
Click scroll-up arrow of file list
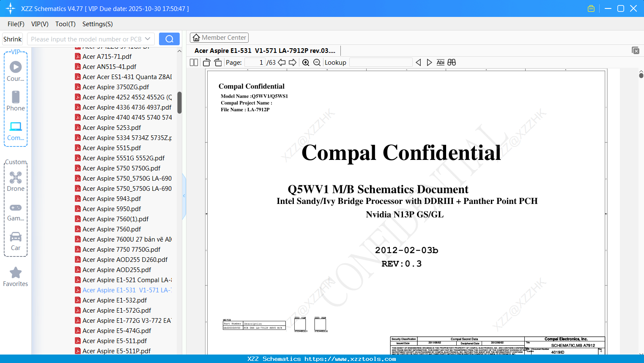coord(179,51)
